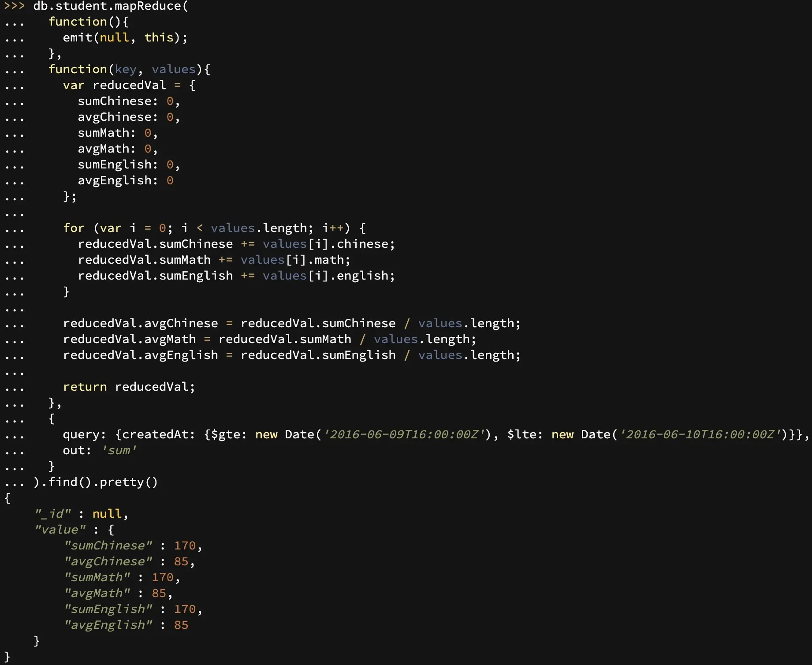The height and width of the screenshot is (665, 812).
Task: Click the "var reducedVal = {" declaration
Action: [129, 85]
